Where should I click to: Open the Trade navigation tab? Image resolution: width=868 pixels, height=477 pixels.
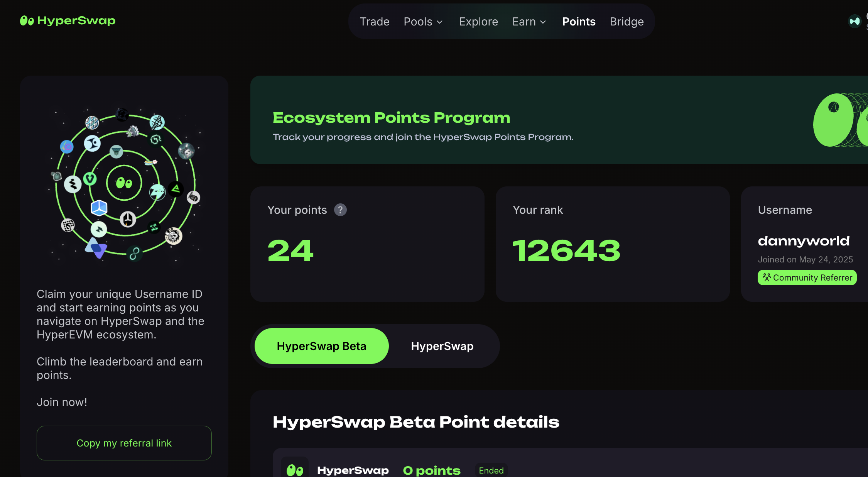374,22
